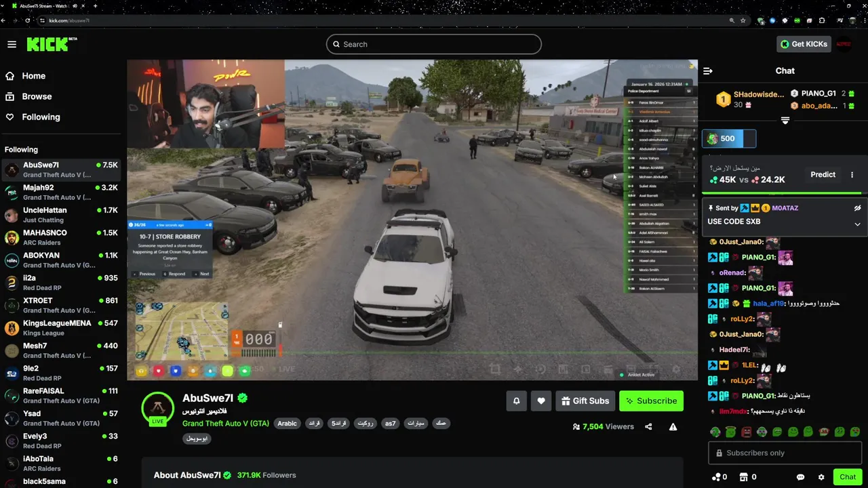The width and height of the screenshot is (868, 488).
Task: Expand the leaderboard with down arrow
Action: [785, 121]
